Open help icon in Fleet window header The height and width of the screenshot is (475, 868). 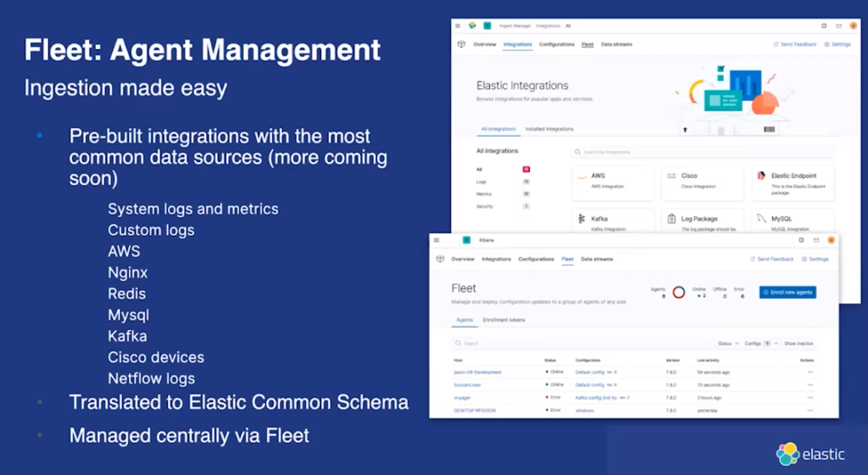[x=801, y=240]
